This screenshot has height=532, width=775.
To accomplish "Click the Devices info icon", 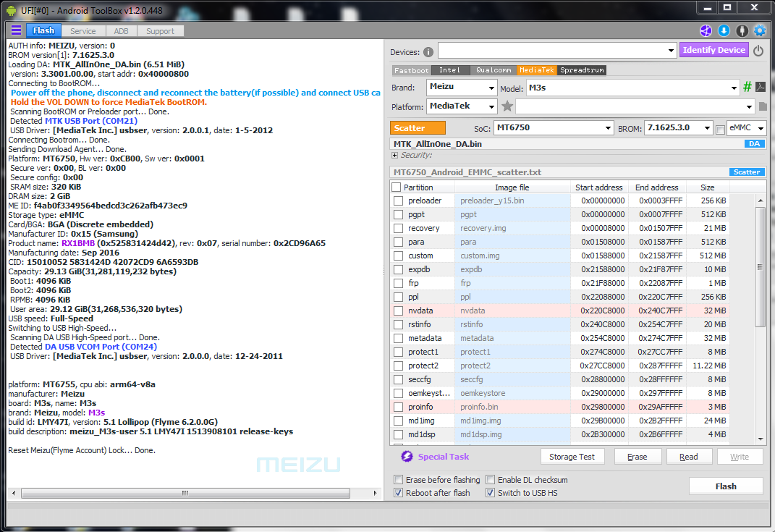I will (x=428, y=52).
